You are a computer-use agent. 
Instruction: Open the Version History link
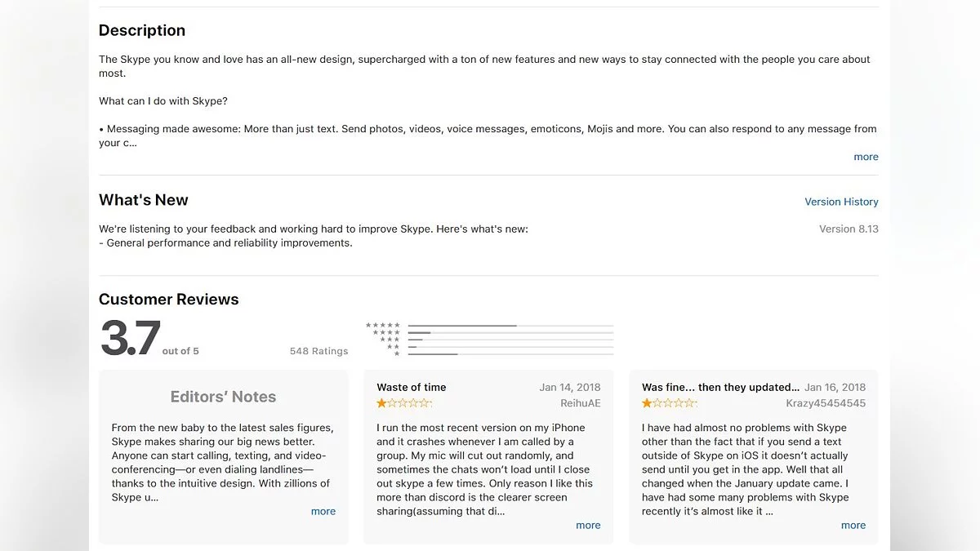click(x=841, y=202)
